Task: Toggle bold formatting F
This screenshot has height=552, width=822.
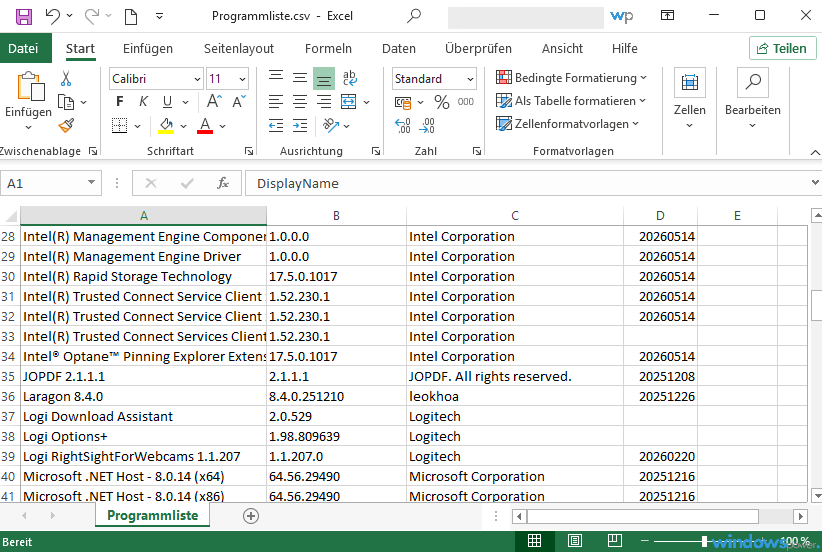Action: (120, 102)
